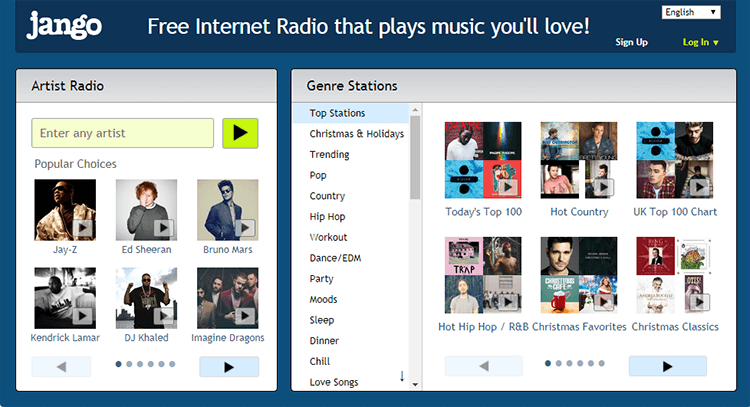This screenshot has width=750, height=407.
Task: Play the Ed Sheeran station
Action: 164,228
